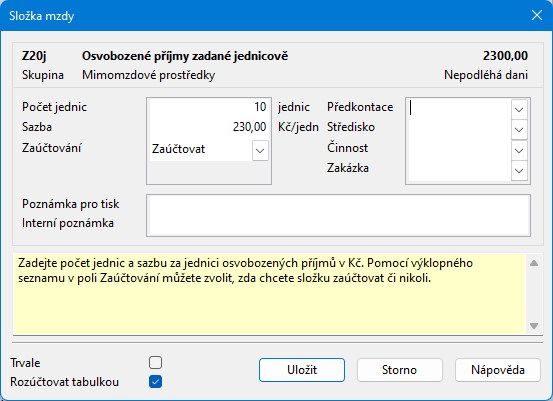Open the Činnost dropdown arrow
553x401 pixels.
pos(519,151)
